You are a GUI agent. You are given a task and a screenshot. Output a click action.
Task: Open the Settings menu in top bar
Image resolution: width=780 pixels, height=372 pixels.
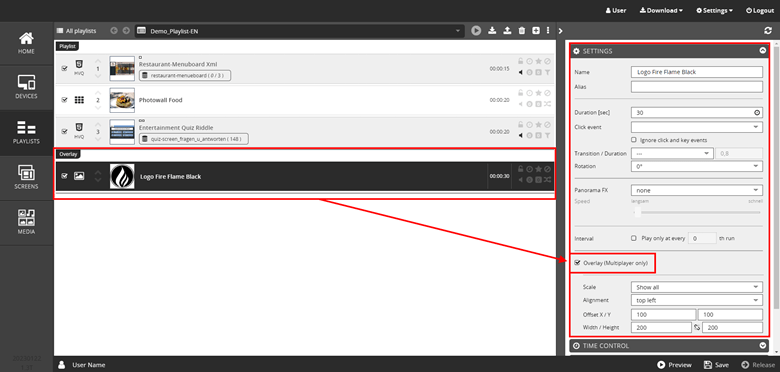point(714,10)
